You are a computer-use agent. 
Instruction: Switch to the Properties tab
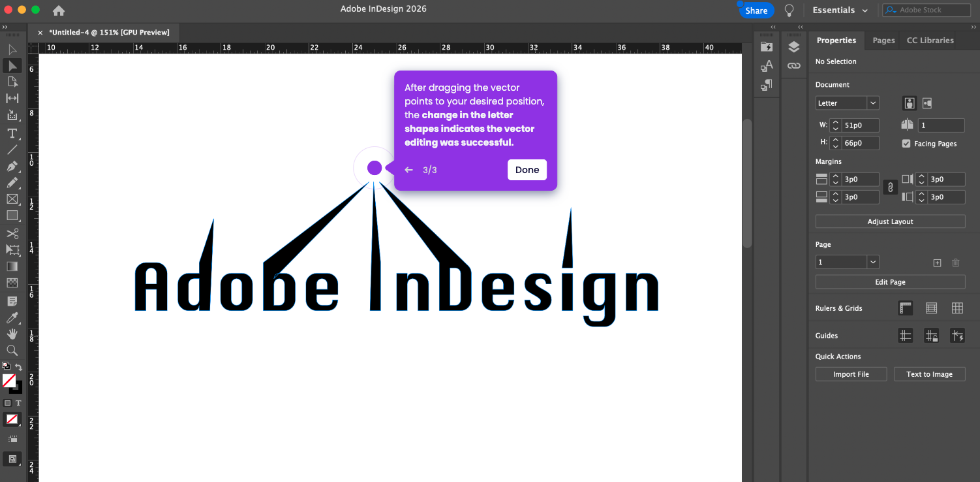[836, 40]
